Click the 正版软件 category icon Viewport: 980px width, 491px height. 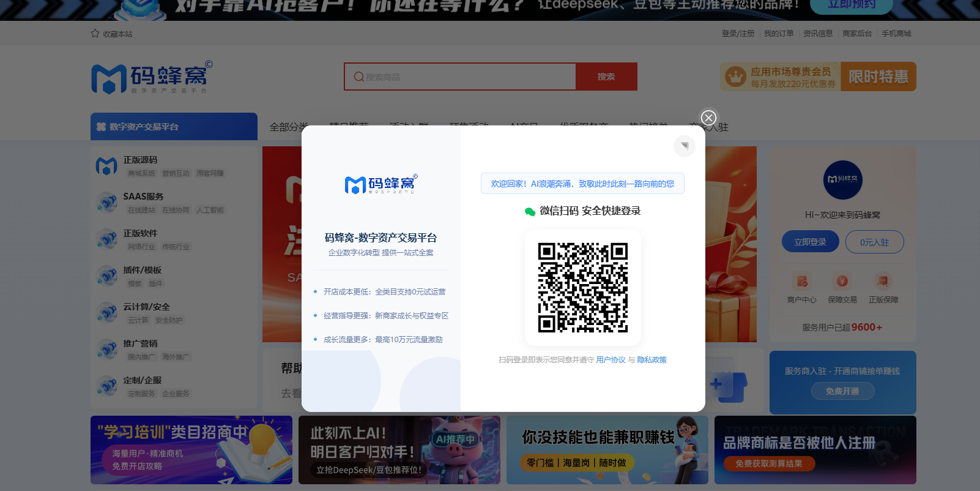pyautogui.click(x=106, y=239)
